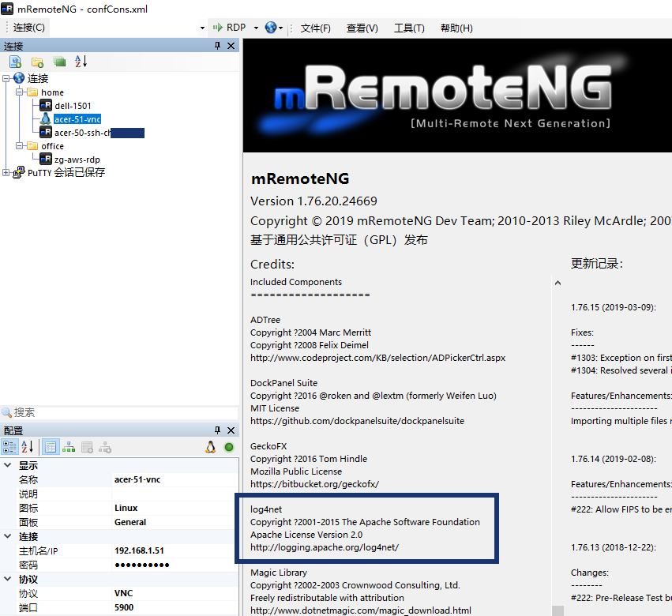Click the root 连接 globe icon
This screenshot has height=616, width=672.
pos(19,78)
